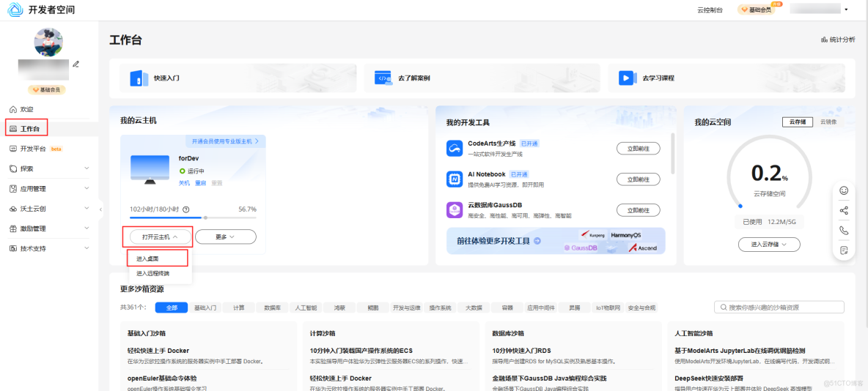Click the arrow icon after 前往体验更多开发工具
The height and width of the screenshot is (391, 868).
click(537, 241)
